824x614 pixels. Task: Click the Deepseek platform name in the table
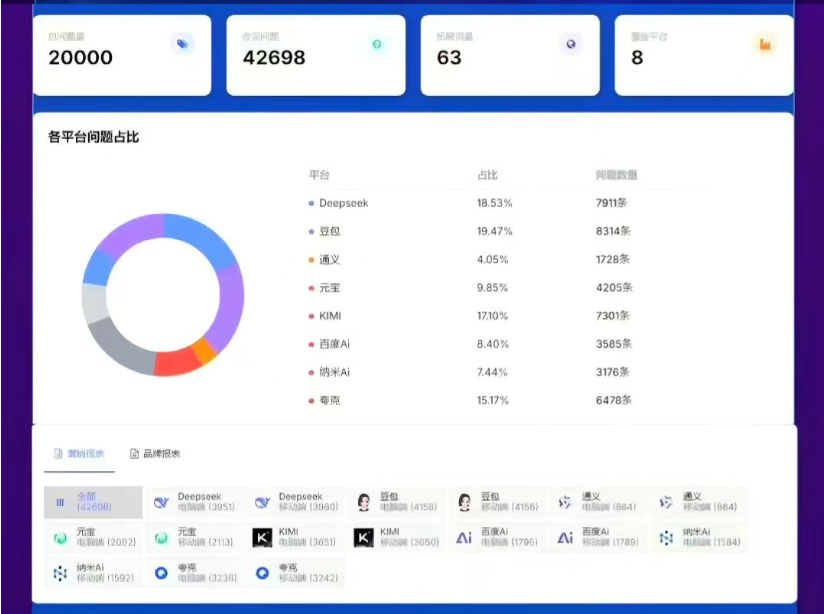click(344, 203)
